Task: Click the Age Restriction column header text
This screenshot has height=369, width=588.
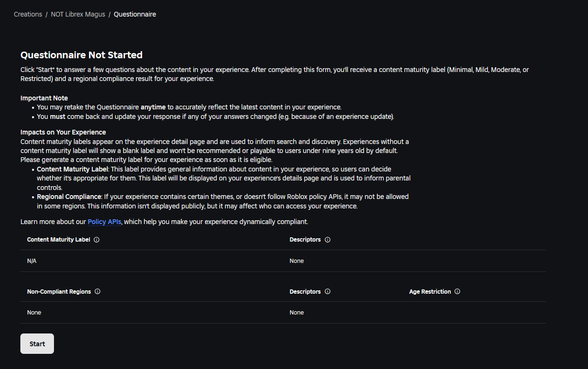Action: [430, 291]
